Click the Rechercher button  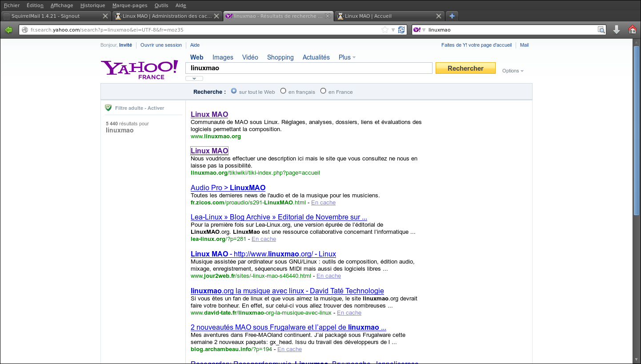click(x=465, y=68)
